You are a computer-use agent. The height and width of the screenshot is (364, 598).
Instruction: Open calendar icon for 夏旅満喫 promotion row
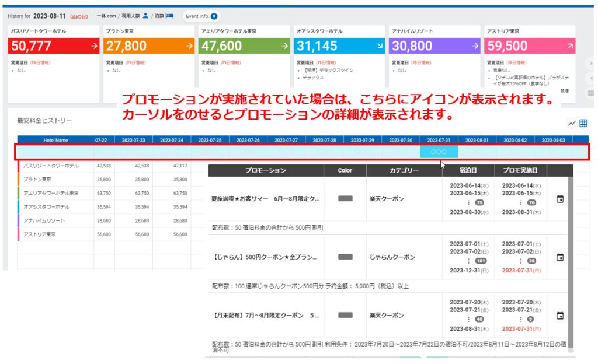(x=560, y=199)
